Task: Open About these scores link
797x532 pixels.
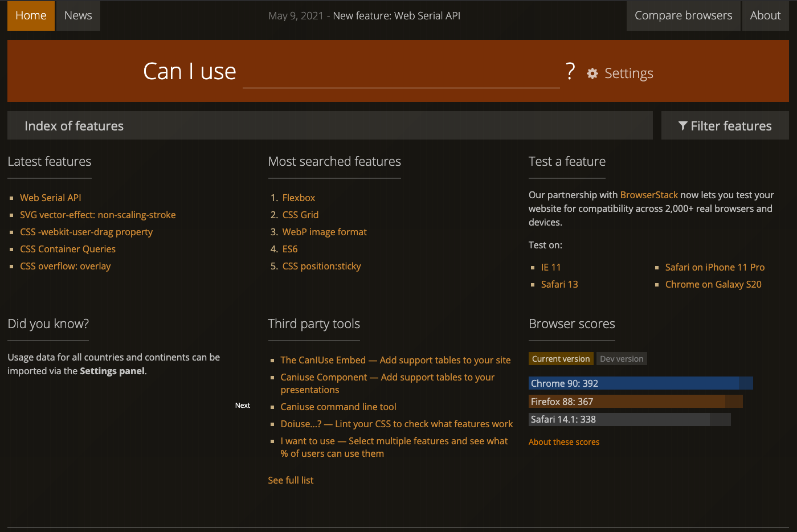Action: 564,442
